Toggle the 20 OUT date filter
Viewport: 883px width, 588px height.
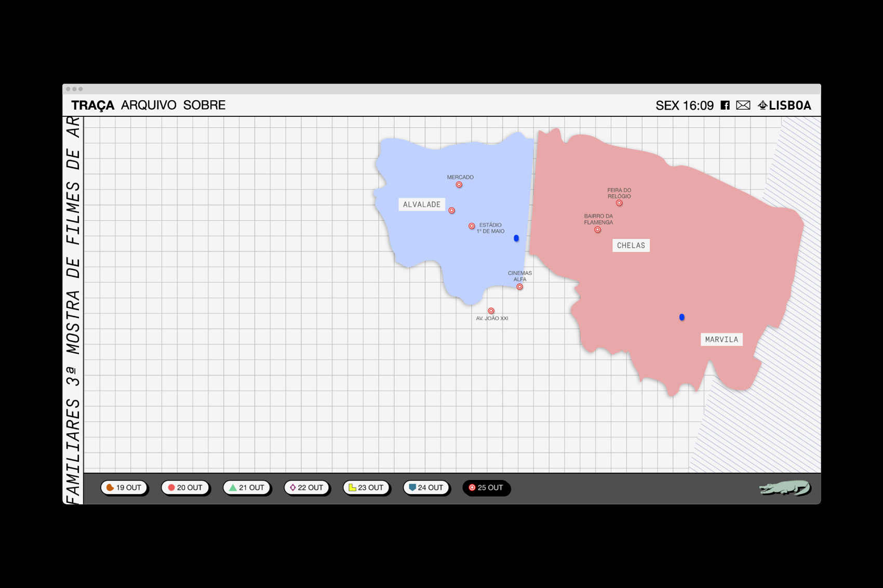tap(185, 488)
